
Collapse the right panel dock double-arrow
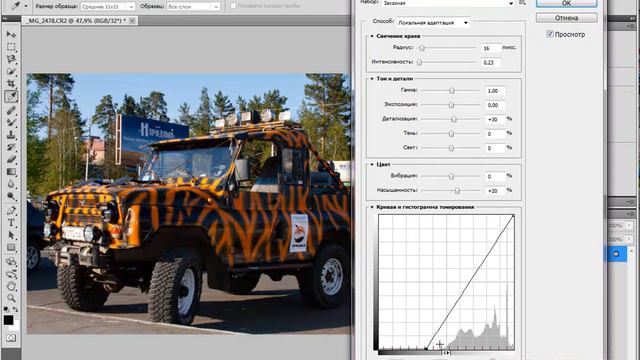tap(632, 18)
